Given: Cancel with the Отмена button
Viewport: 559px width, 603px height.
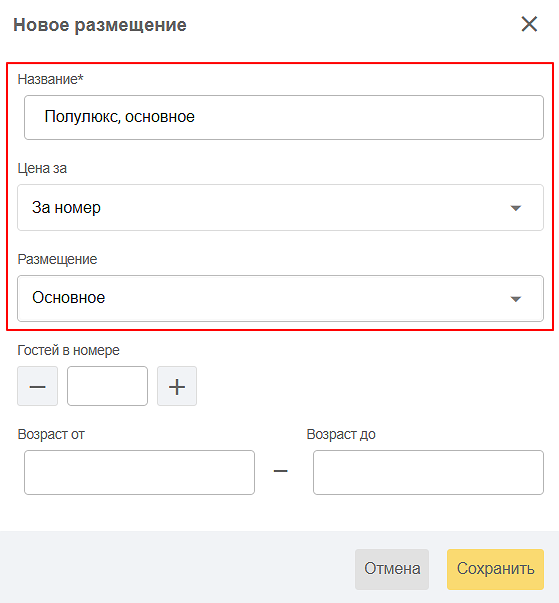Looking at the screenshot, I should tap(392, 569).
